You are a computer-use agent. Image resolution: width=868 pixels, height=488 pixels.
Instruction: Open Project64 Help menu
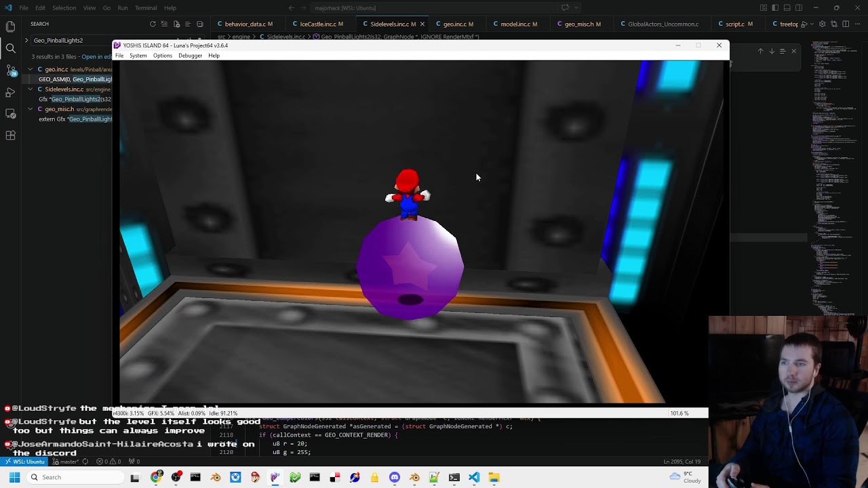pos(214,56)
